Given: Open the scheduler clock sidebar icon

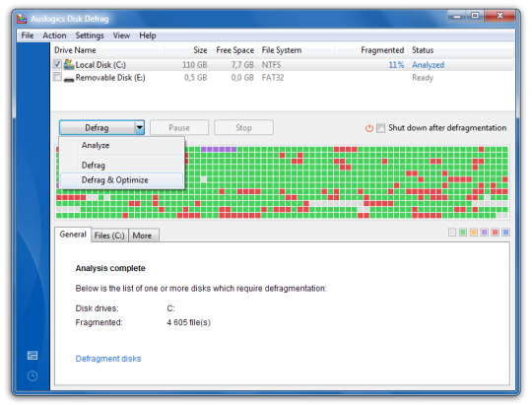Looking at the screenshot, I should point(33,375).
